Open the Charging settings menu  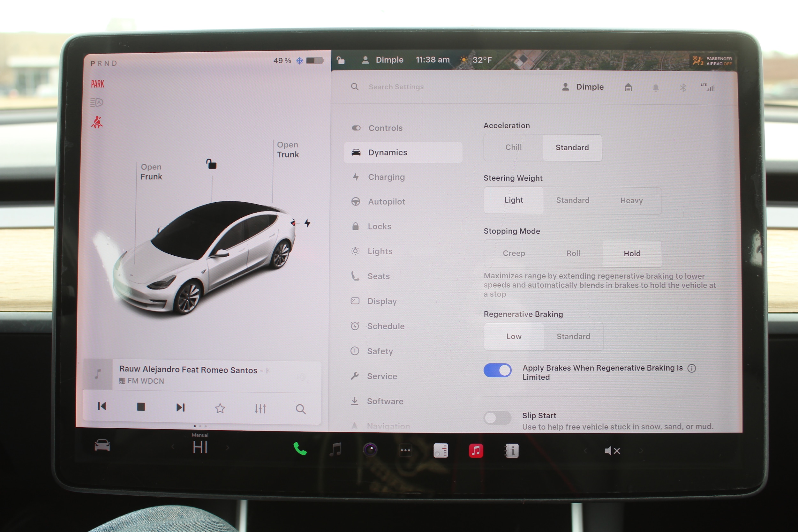pyautogui.click(x=386, y=177)
